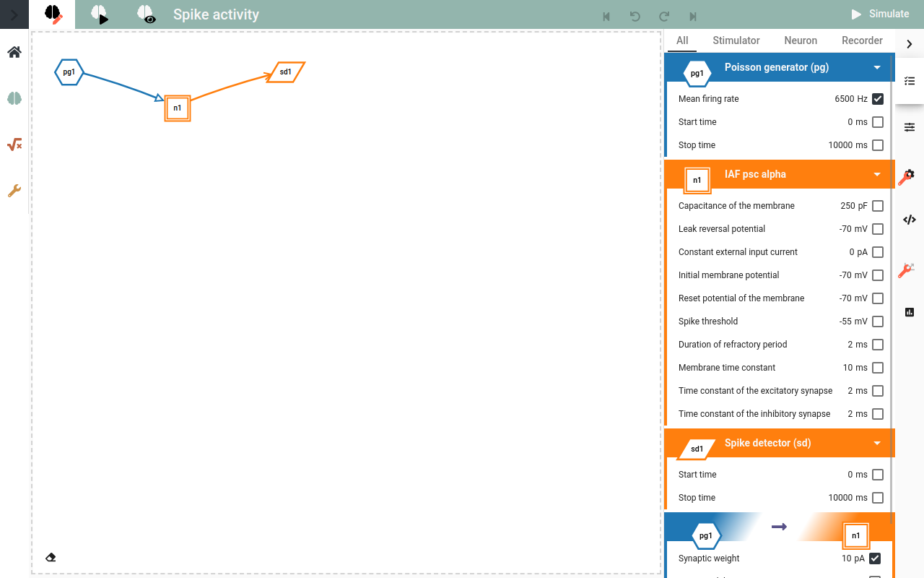This screenshot has width=924, height=578.
Task: Click the 250 pF capacitance value
Action: (854, 206)
